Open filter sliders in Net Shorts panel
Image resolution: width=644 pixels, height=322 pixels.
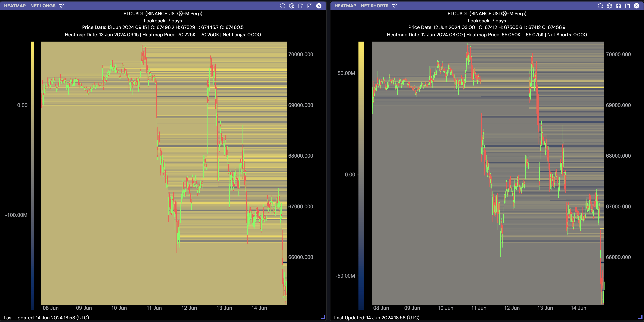395,6
